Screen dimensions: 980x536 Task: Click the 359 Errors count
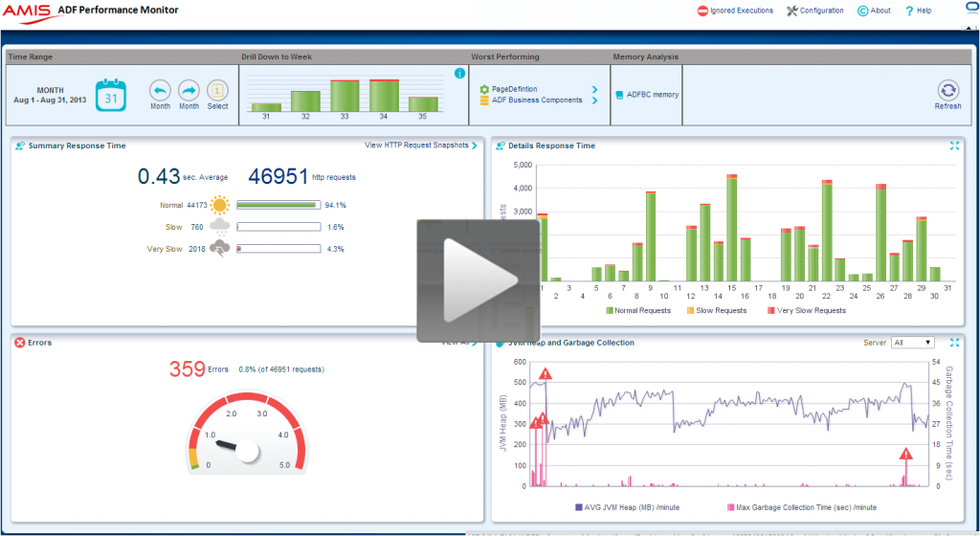click(x=188, y=368)
